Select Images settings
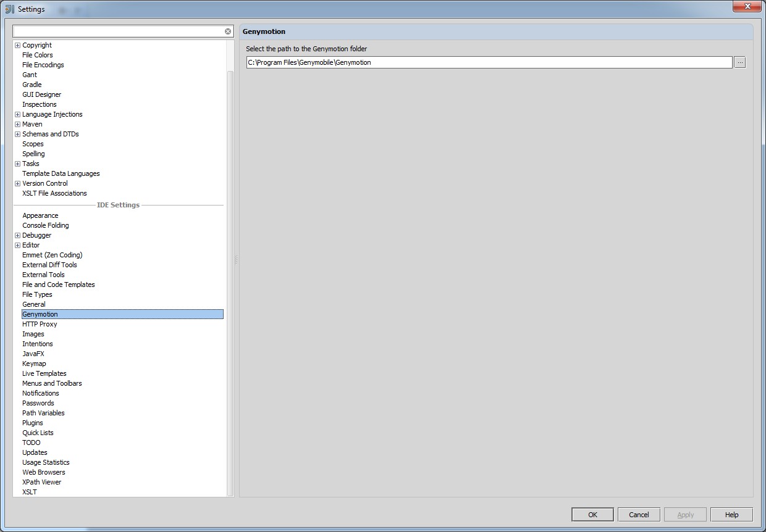Image resolution: width=766 pixels, height=532 pixels. coord(33,334)
